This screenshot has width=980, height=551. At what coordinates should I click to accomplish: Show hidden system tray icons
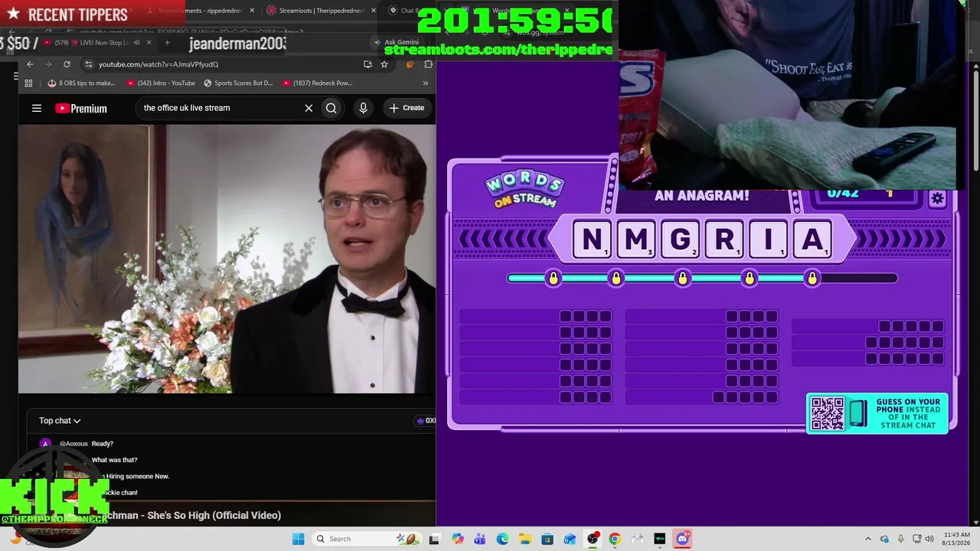[867, 539]
